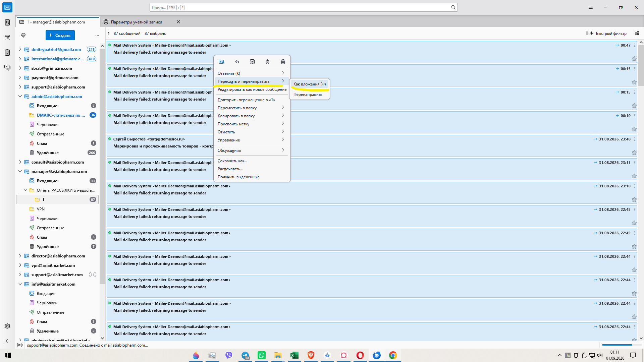The height and width of the screenshot is (362, 644).
Task: Click the Get Messages cloud download icon
Action: click(23, 35)
